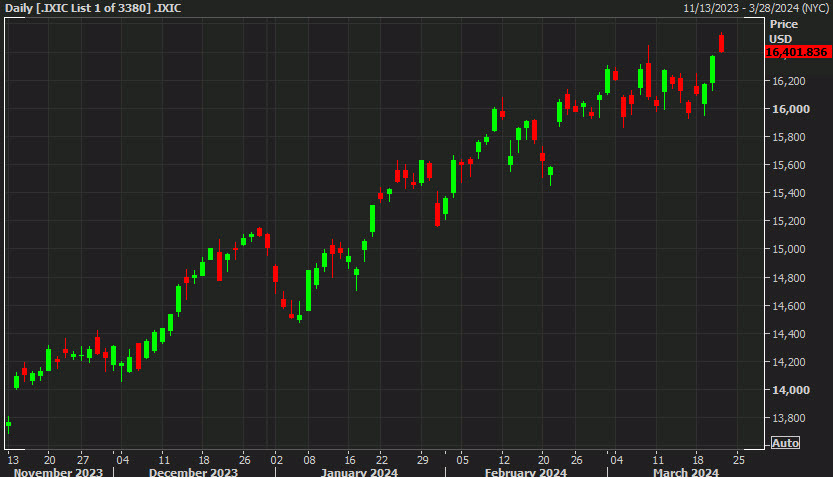Click the 'Price' axis heading
This screenshot has height=477, width=833.
[x=784, y=24]
